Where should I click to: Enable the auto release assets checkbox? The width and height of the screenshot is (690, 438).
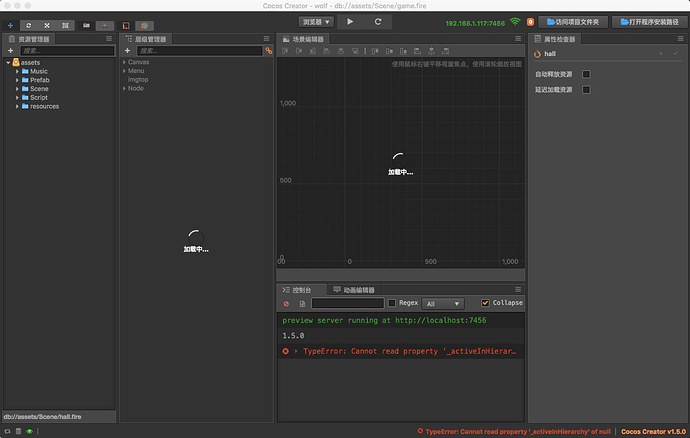pos(586,74)
